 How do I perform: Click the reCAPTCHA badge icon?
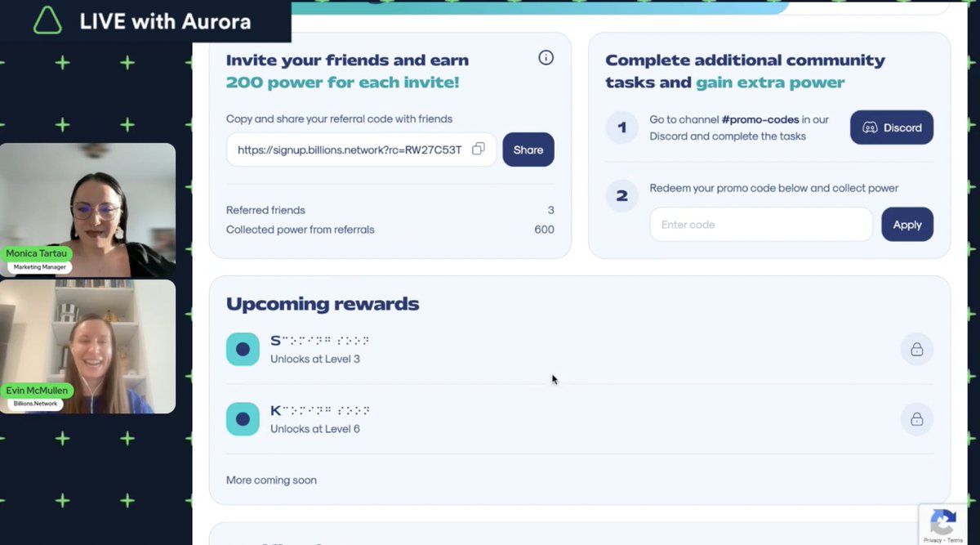943,521
